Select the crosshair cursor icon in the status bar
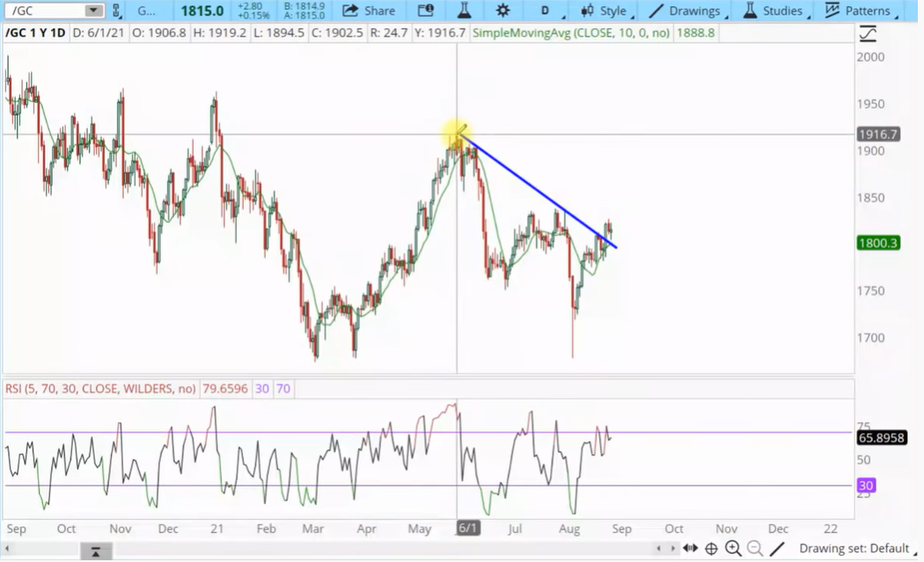This screenshot has height=562, width=924. click(x=711, y=548)
